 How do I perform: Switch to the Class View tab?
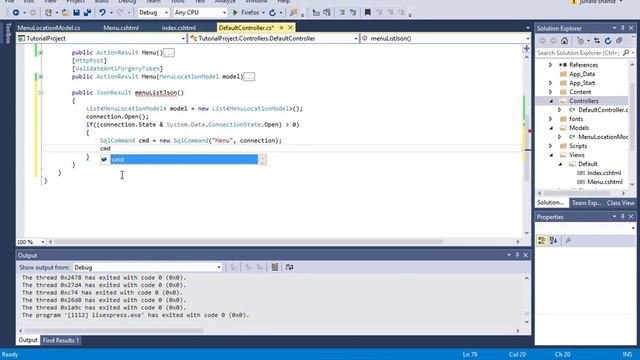point(620,203)
